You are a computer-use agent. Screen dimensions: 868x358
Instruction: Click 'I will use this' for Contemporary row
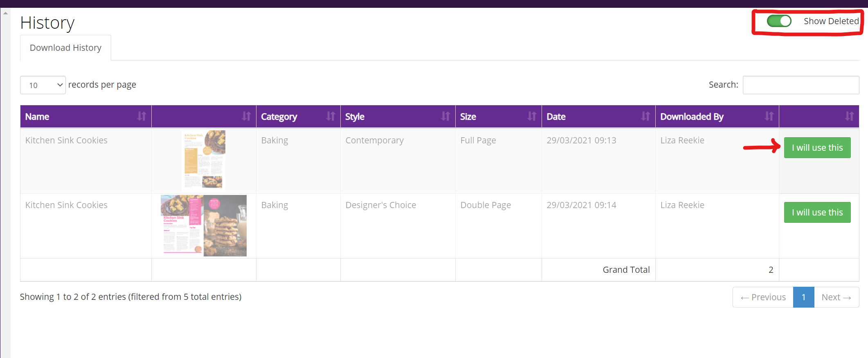point(817,147)
